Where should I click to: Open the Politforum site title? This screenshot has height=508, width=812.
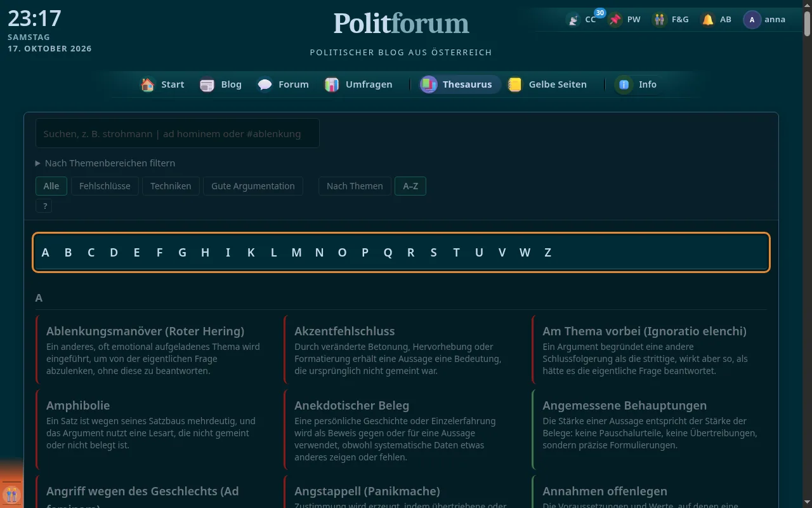click(x=401, y=23)
